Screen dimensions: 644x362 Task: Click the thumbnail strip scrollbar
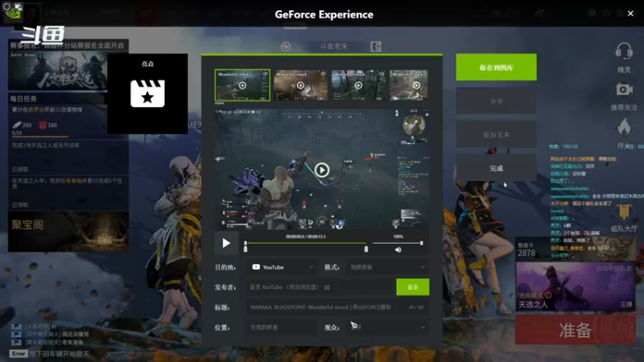click(x=219, y=104)
